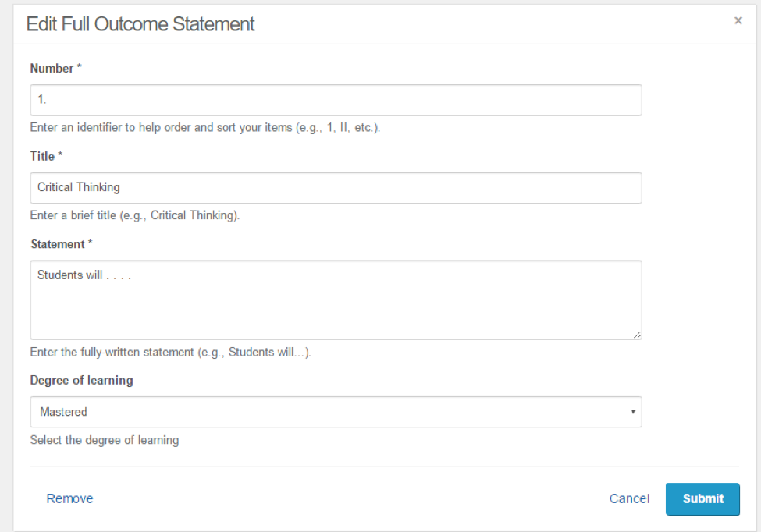Click inside the Statement text area
This screenshot has width=761, height=532.
tap(336, 300)
